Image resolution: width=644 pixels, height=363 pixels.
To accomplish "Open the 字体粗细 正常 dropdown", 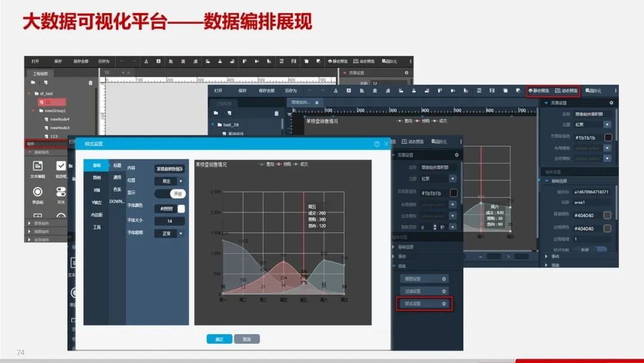I will pyautogui.click(x=169, y=233).
